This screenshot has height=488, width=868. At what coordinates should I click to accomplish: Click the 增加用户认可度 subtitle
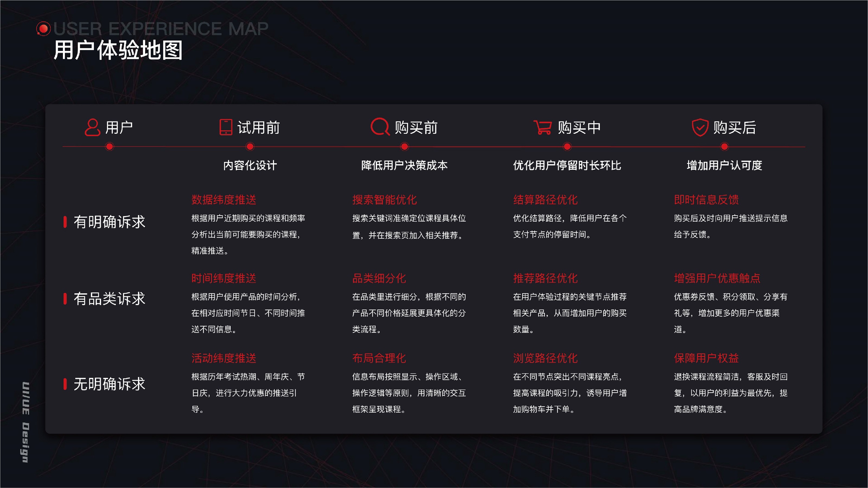pyautogui.click(x=725, y=165)
